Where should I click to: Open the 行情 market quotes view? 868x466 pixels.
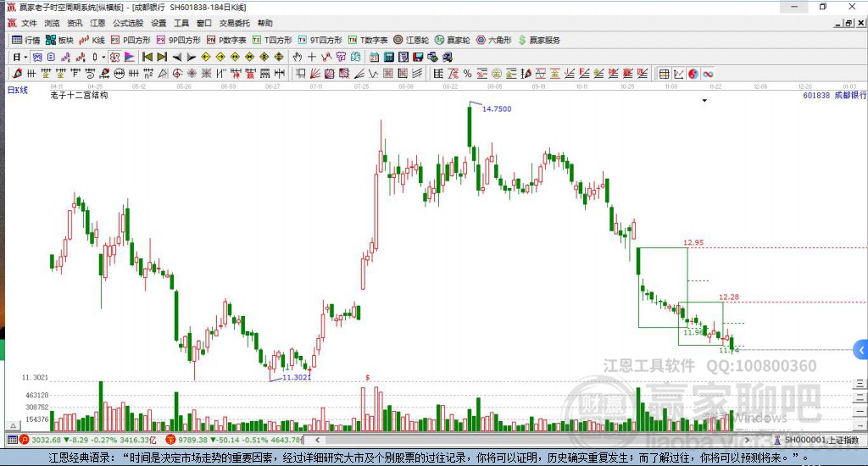click(26, 40)
